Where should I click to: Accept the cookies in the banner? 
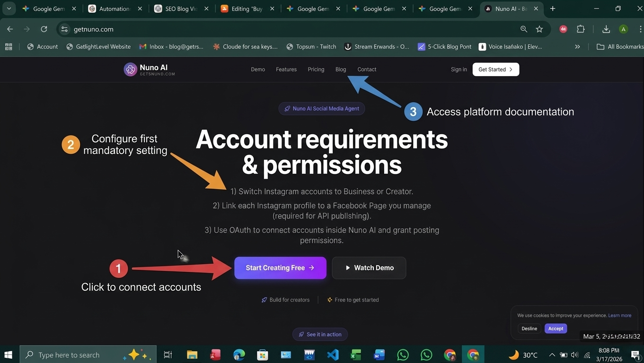[x=556, y=328]
